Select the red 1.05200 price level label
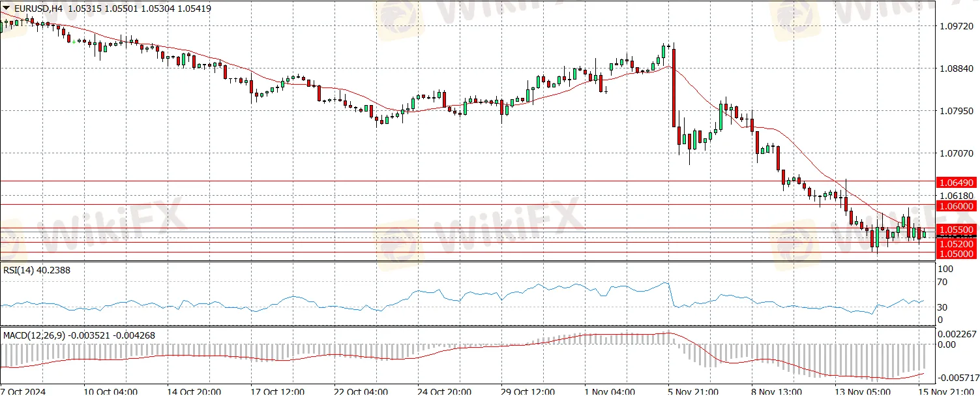 tap(957, 243)
